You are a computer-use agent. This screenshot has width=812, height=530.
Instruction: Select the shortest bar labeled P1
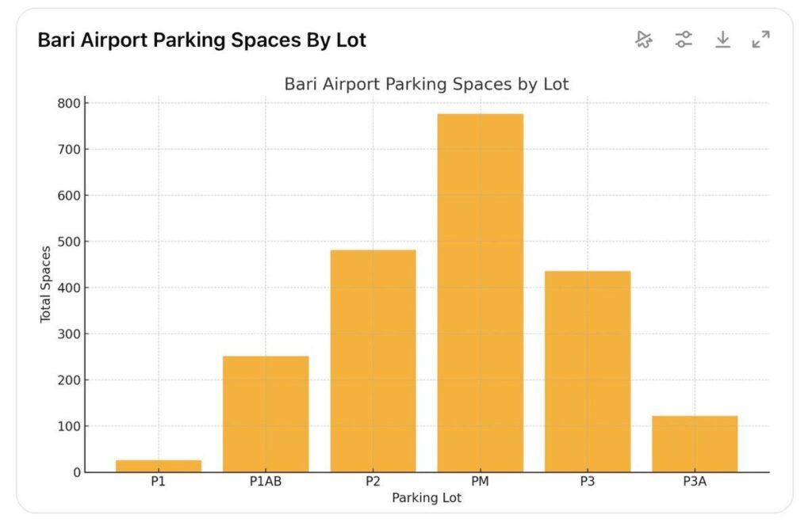click(x=159, y=464)
